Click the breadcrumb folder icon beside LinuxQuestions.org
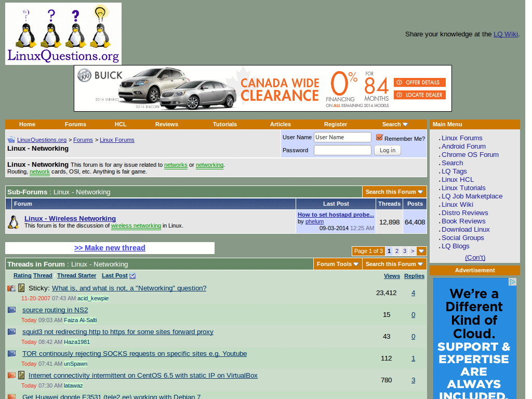Viewport: 532px width, 399px height. (11, 139)
